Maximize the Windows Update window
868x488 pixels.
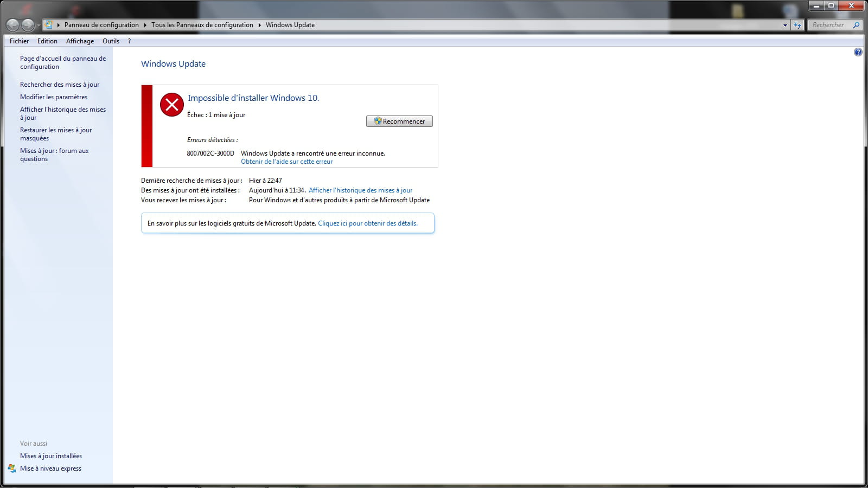click(x=831, y=5)
